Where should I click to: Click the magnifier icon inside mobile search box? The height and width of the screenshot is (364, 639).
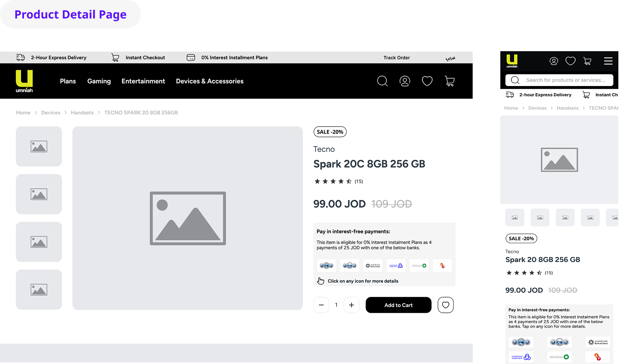pyautogui.click(x=515, y=80)
